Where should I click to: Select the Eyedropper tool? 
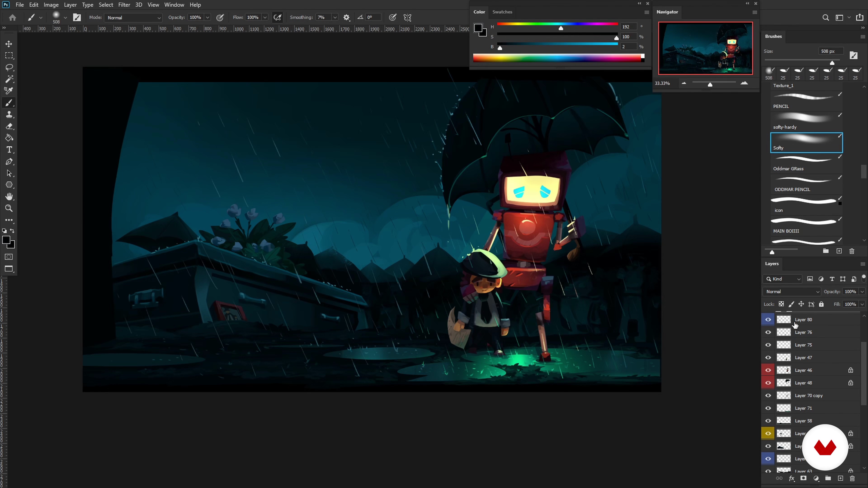(9, 91)
